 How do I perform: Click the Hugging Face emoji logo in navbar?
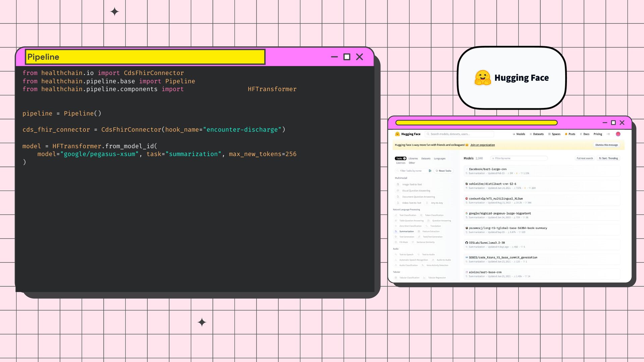pyautogui.click(x=397, y=134)
